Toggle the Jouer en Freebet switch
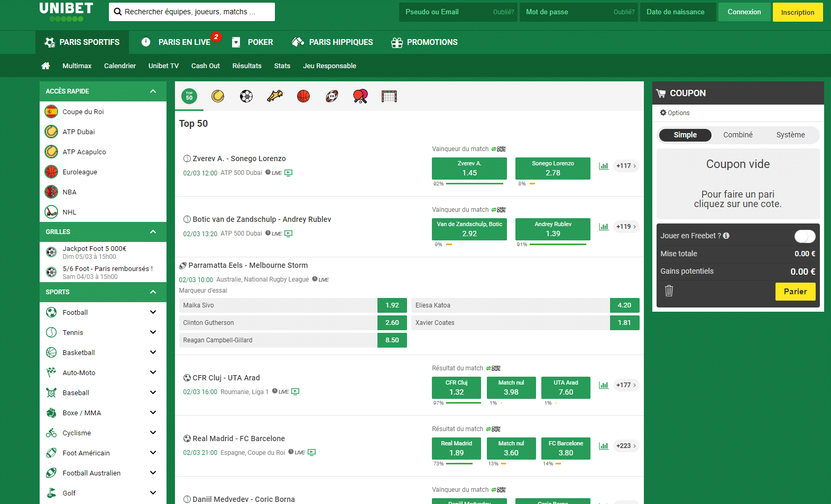The image size is (831, 504). [805, 236]
